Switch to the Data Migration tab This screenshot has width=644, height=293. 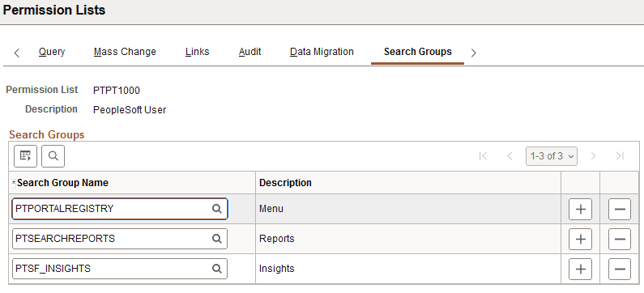(x=322, y=52)
